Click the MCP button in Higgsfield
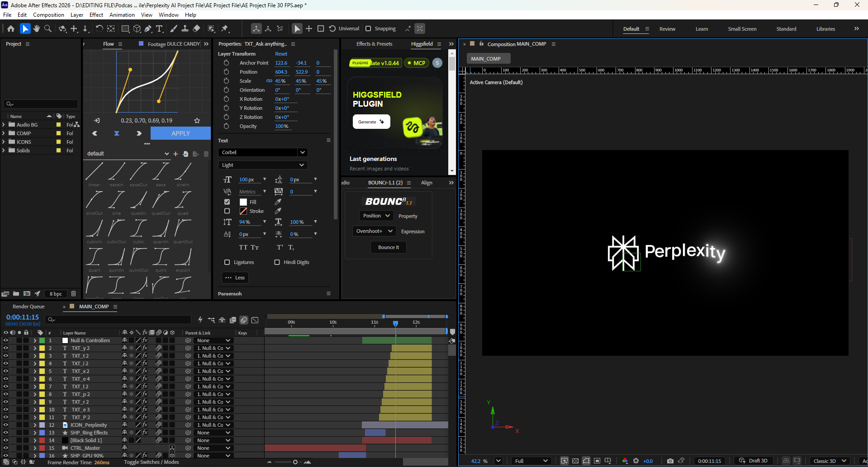868x467 pixels. pos(416,63)
